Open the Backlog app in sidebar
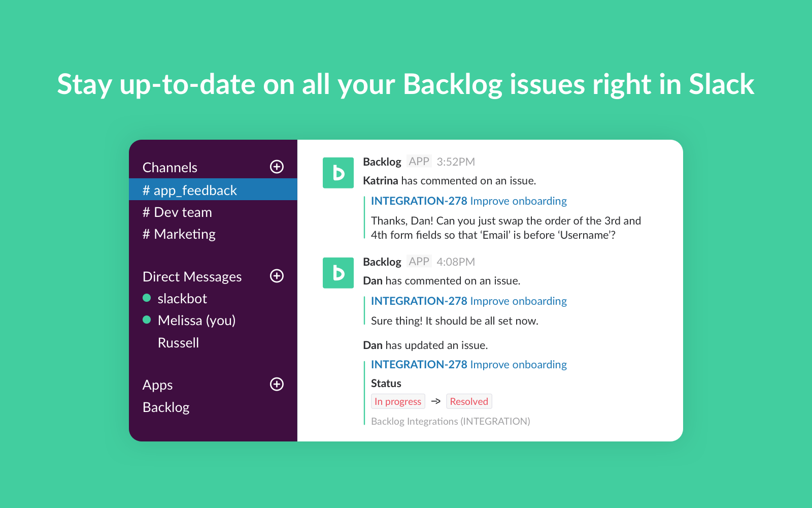 click(x=166, y=407)
